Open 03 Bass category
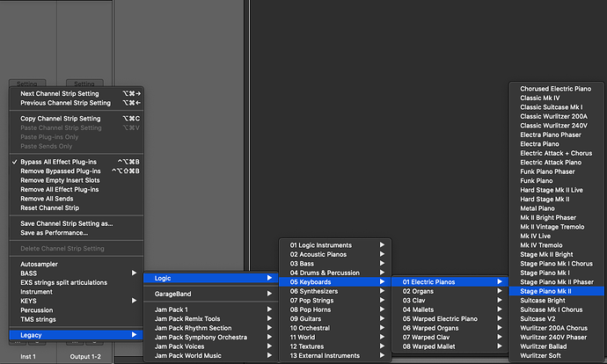This screenshot has width=607, height=364. click(335, 264)
